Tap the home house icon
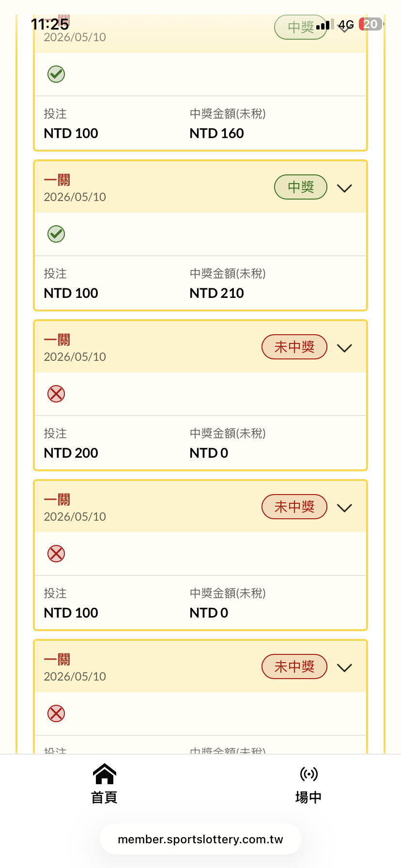This screenshot has width=401, height=868. coord(105,774)
